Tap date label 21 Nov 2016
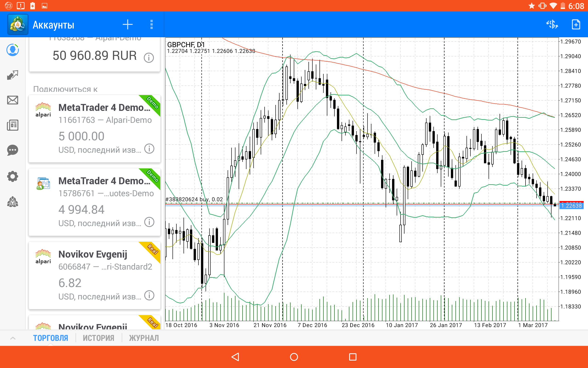The image size is (588, 368). (270, 325)
